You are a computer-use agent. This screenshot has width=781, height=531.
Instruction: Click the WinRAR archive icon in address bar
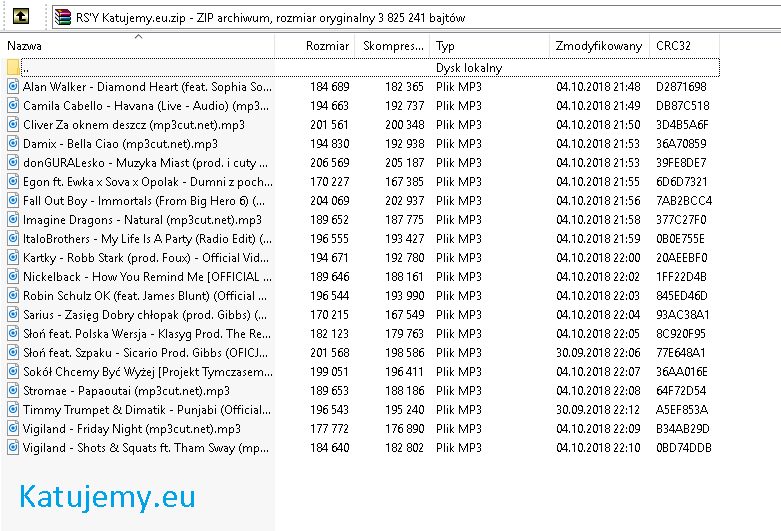coord(63,17)
